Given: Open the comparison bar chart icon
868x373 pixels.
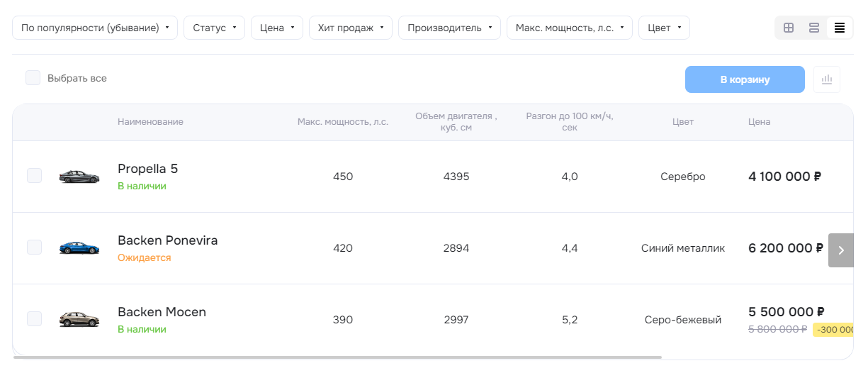Looking at the screenshot, I should pos(827,79).
